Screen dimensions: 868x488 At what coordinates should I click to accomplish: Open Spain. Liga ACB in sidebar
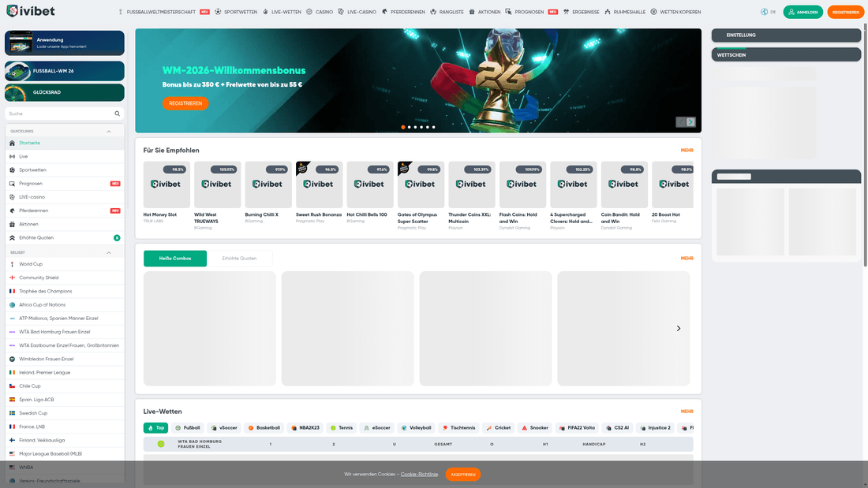pyautogui.click(x=65, y=400)
